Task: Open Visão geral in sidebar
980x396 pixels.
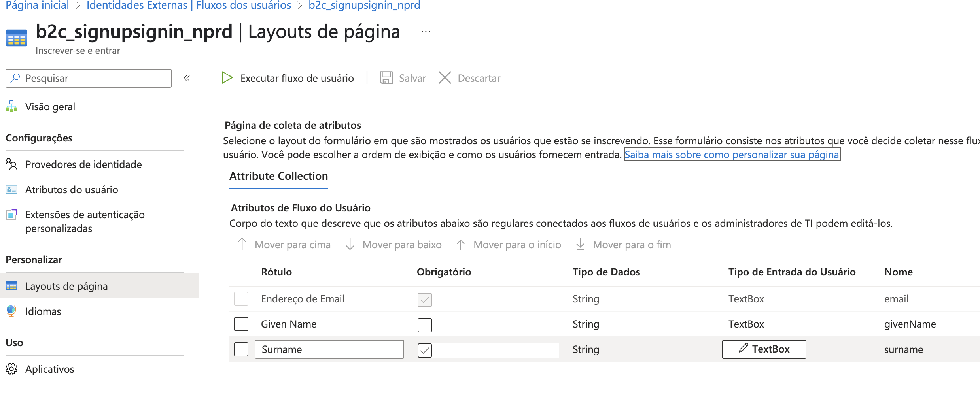Action: [x=50, y=107]
